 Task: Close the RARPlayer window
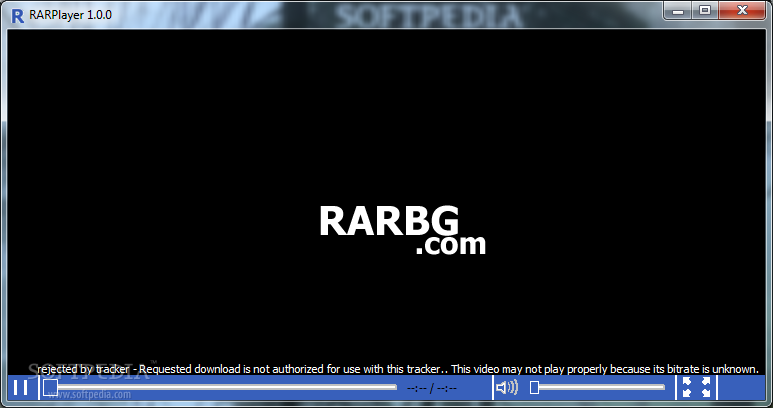(x=742, y=10)
